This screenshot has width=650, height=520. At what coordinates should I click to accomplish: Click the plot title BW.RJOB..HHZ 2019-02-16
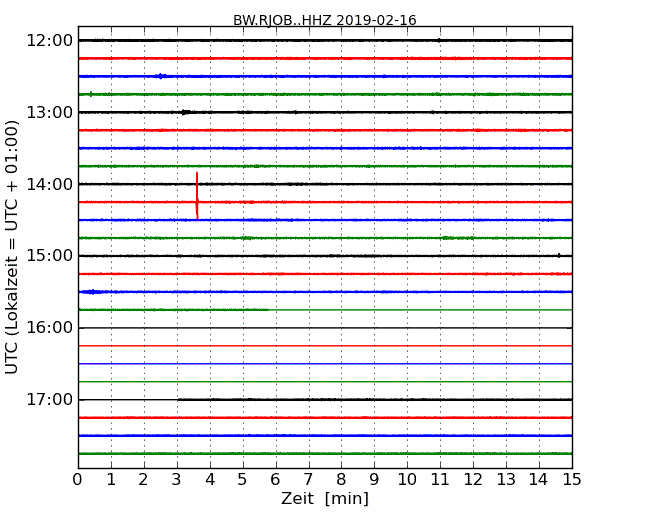325,20
